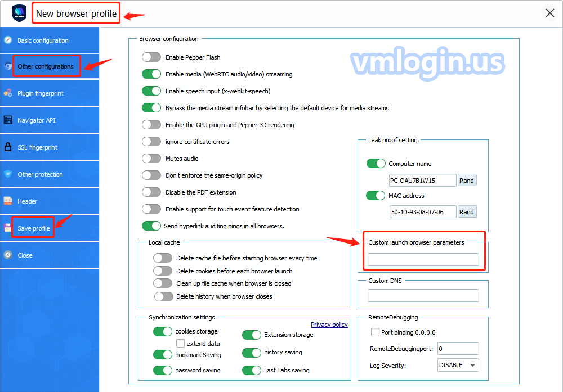
Task: Open the Log Severity dropdown
Action: pyautogui.click(x=458, y=365)
